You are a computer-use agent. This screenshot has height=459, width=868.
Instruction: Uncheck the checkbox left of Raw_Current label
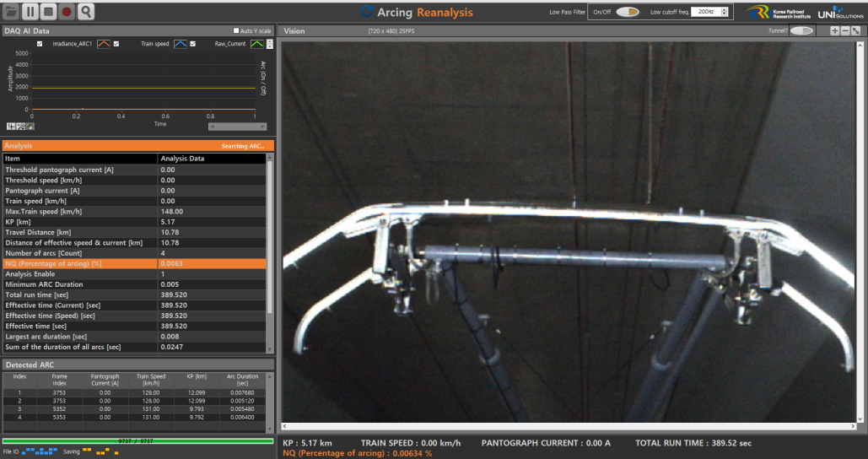(x=192, y=44)
